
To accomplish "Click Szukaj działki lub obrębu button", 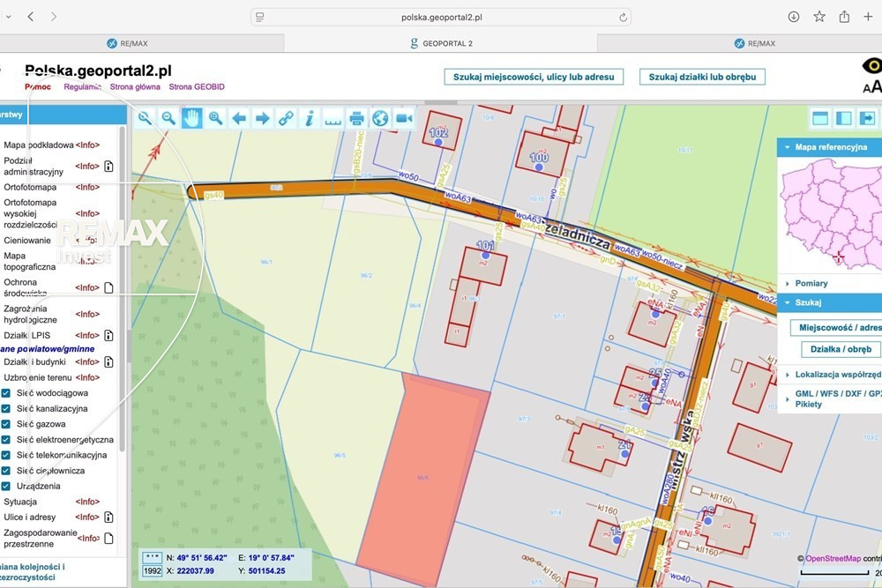I will tap(703, 77).
